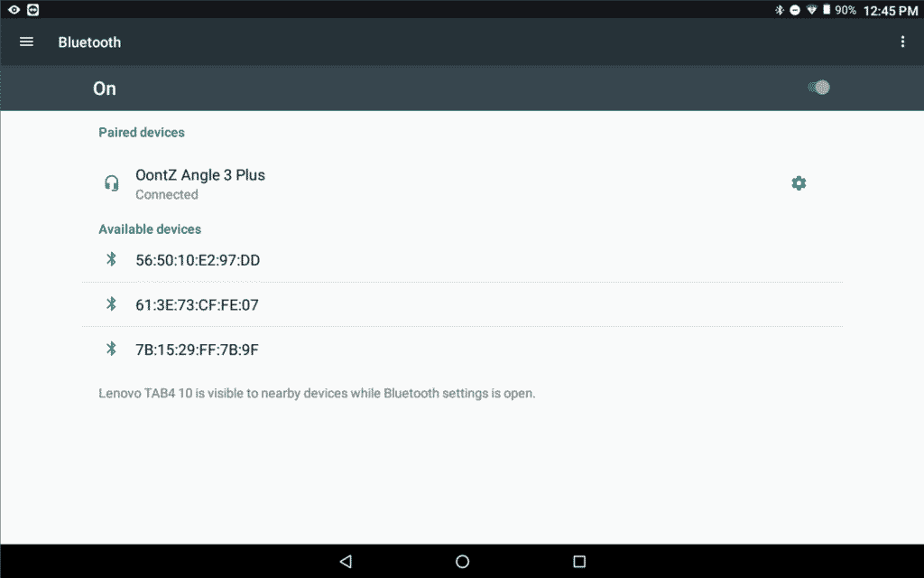Open the three-dot overflow options menu
924x578 pixels.
pyautogui.click(x=902, y=42)
